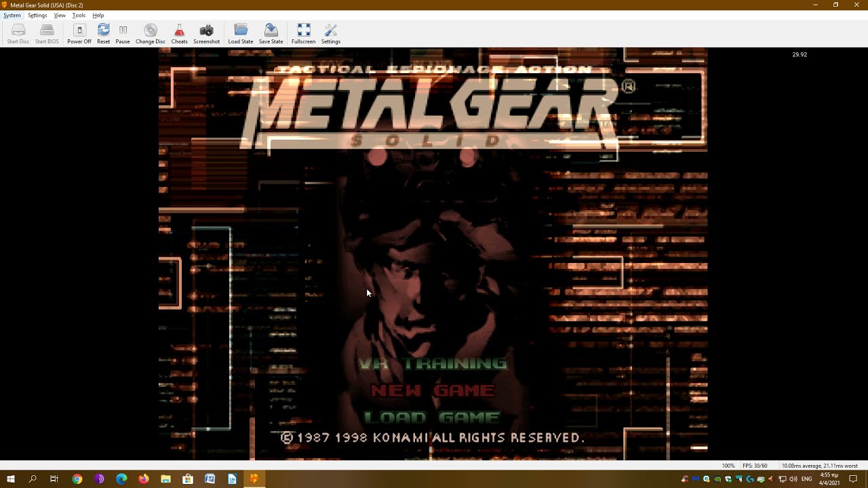
Task: Open the Windows Start menu
Action: (11, 479)
